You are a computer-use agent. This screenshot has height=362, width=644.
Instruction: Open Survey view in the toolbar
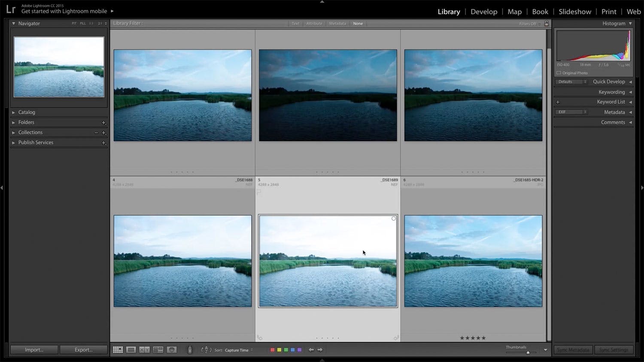(158, 350)
